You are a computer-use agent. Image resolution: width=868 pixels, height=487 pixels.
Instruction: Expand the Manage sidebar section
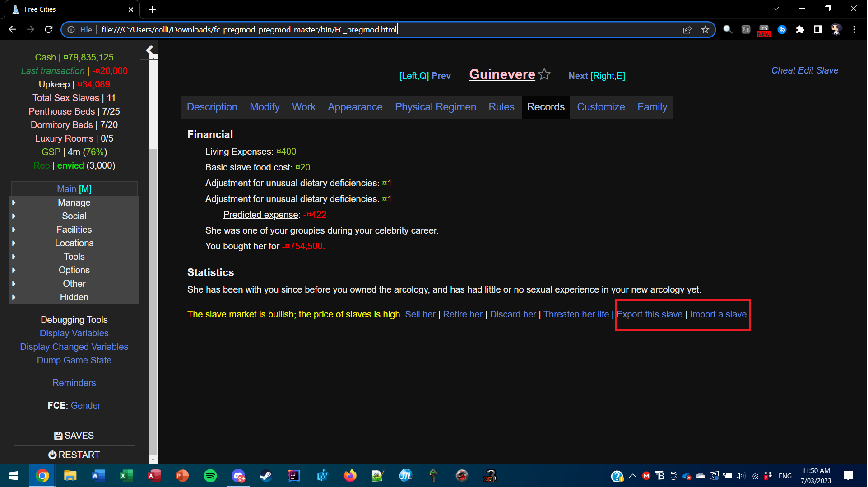click(x=74, y=203)
